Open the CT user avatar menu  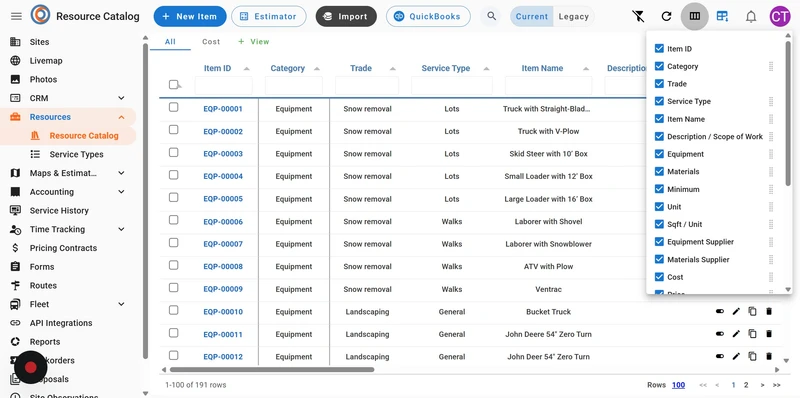(780, 16)
